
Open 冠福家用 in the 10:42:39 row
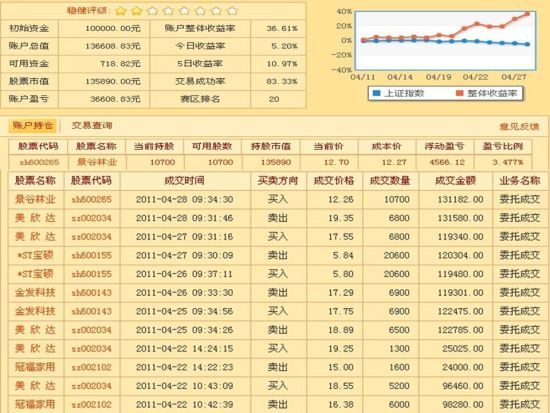click(x=35, y=404)
